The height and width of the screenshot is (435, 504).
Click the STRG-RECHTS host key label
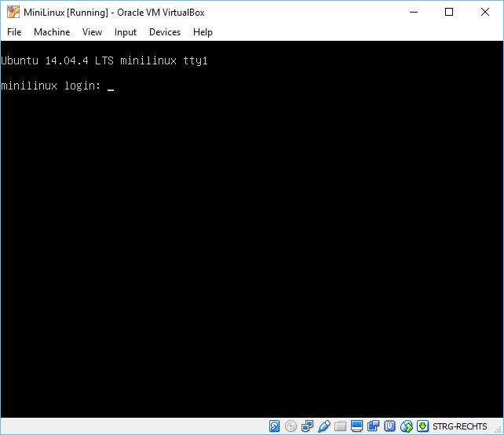459,426
